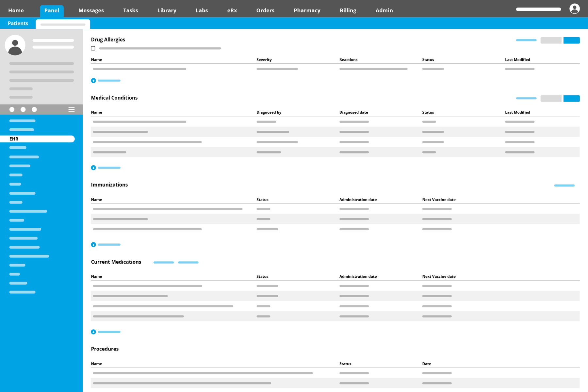Open the Panel tab
The height and width of the screenshot is (392, 588).
click(x=52, y=10)
